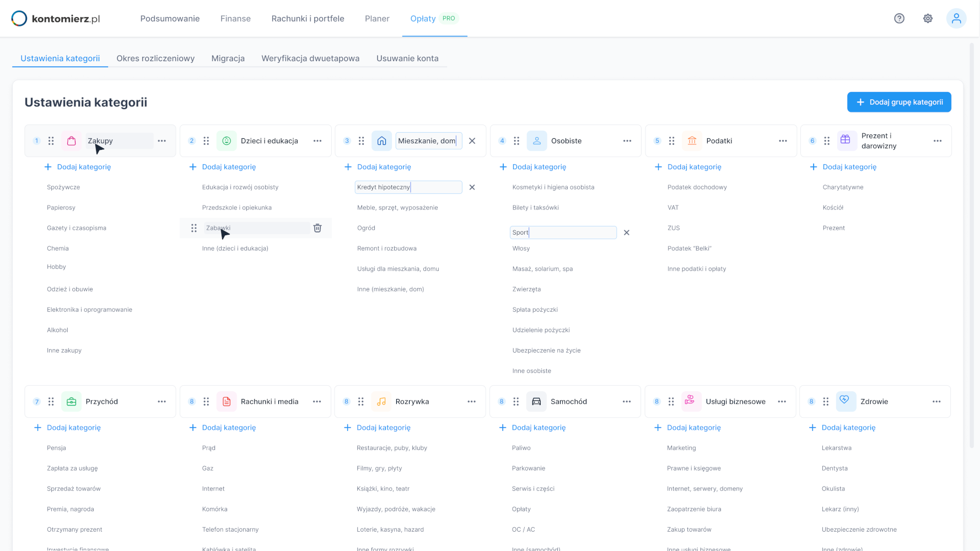Click the Zdrowie heart icon

click(x=845, y=401)
